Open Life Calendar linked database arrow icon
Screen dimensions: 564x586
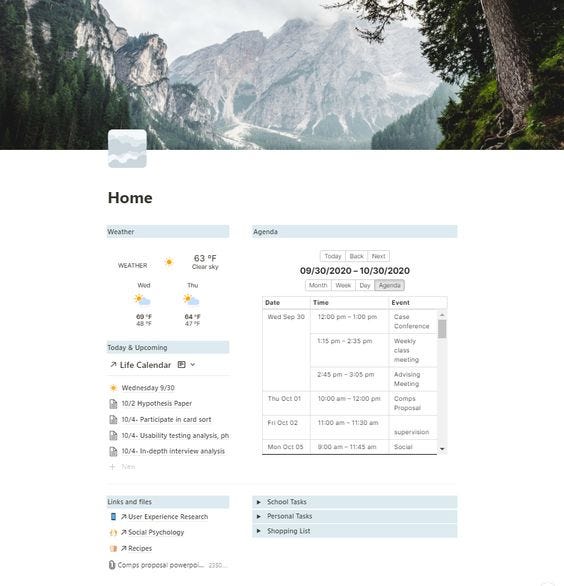[x=113, y=365]
